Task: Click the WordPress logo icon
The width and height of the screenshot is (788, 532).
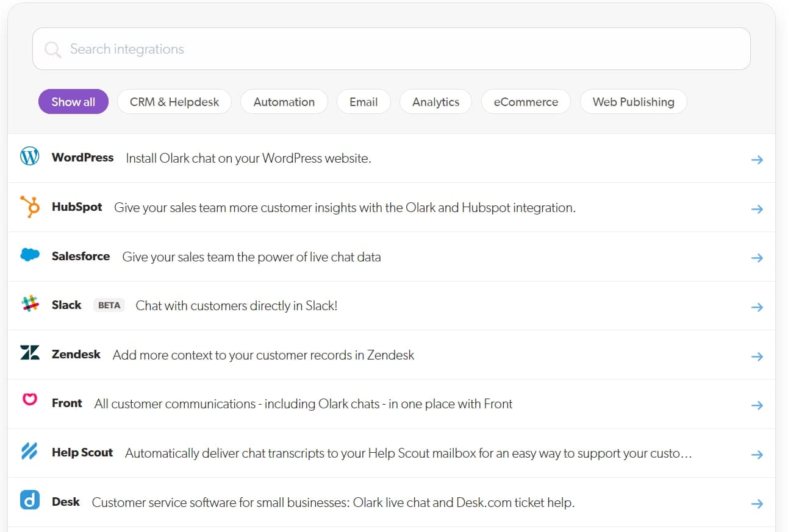Action: pos(29,157)
